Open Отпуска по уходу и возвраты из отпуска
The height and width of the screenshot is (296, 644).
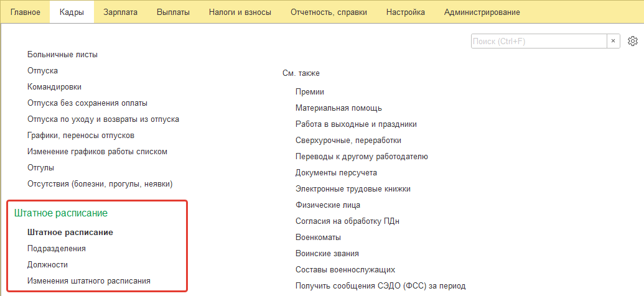tap(103, 119)
